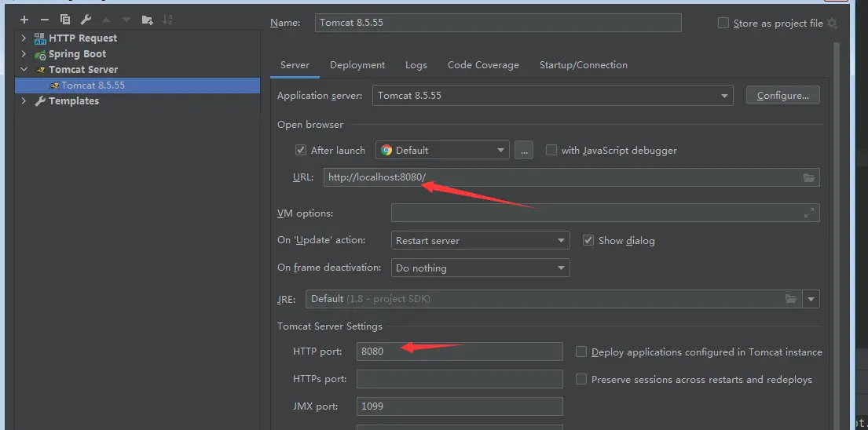The image size is (868, 430).
Task: Switch to Server tab
Action: pos(295,65)
